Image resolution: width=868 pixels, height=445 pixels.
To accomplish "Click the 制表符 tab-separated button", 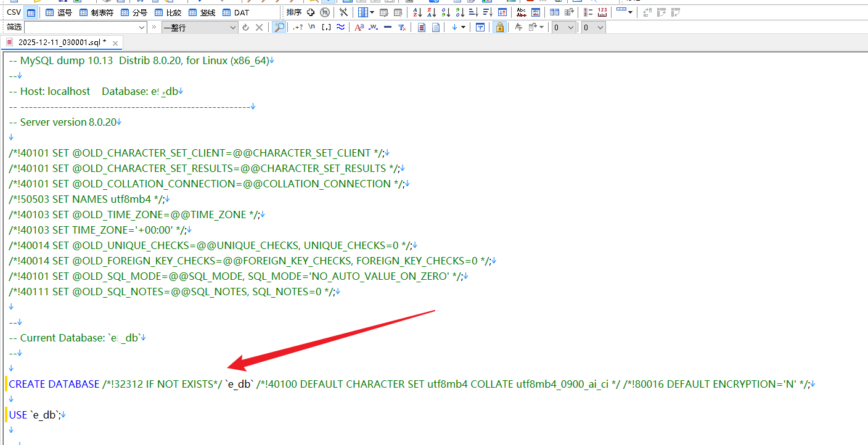I will click(x=96, y=12).
